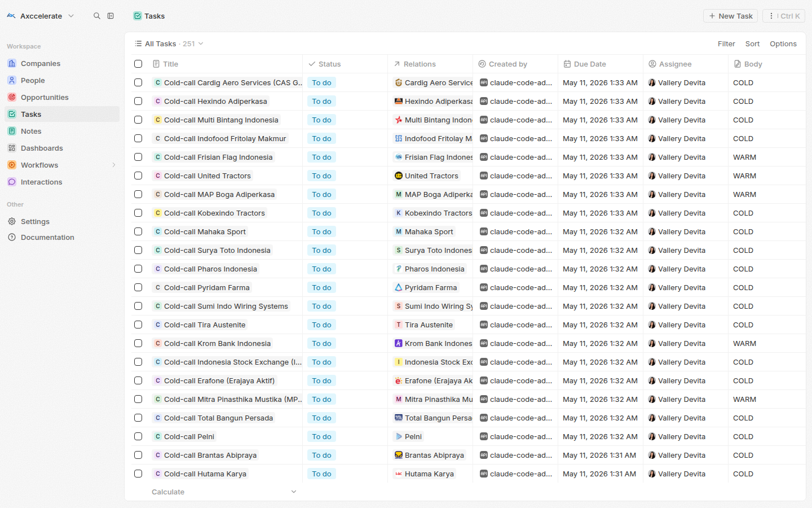This screenshot has height=508, width=812.
Task: Click the United Tractors company logo
Action: tap(399, 176)
